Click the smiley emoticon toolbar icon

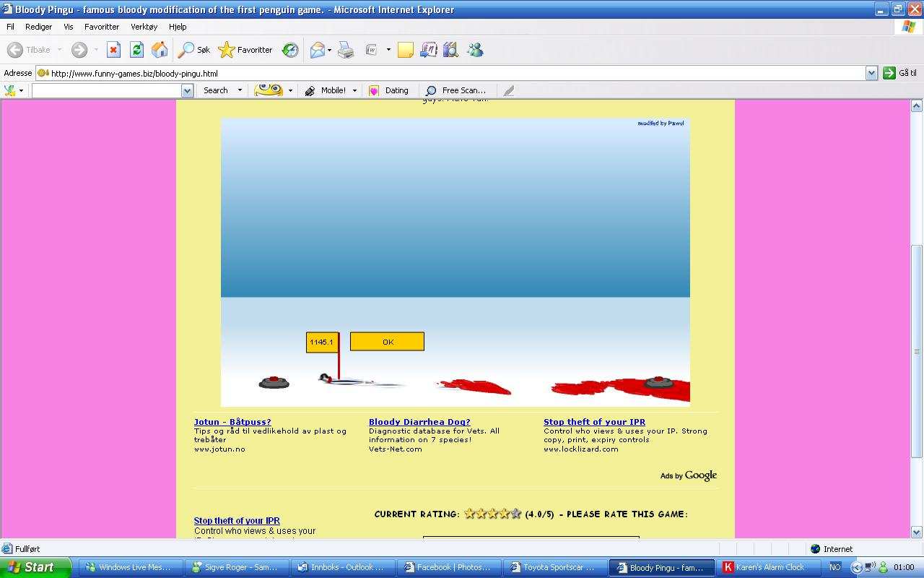click(x=269, y=90)
